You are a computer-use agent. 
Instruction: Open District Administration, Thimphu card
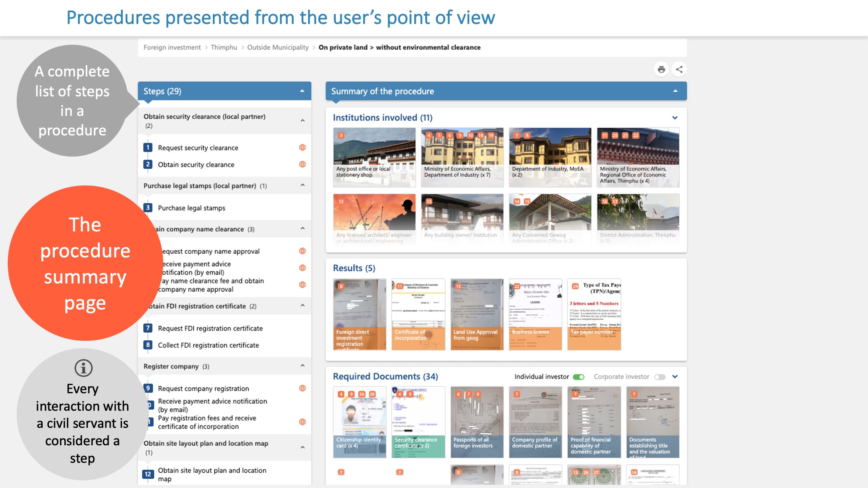click(638, 219)
